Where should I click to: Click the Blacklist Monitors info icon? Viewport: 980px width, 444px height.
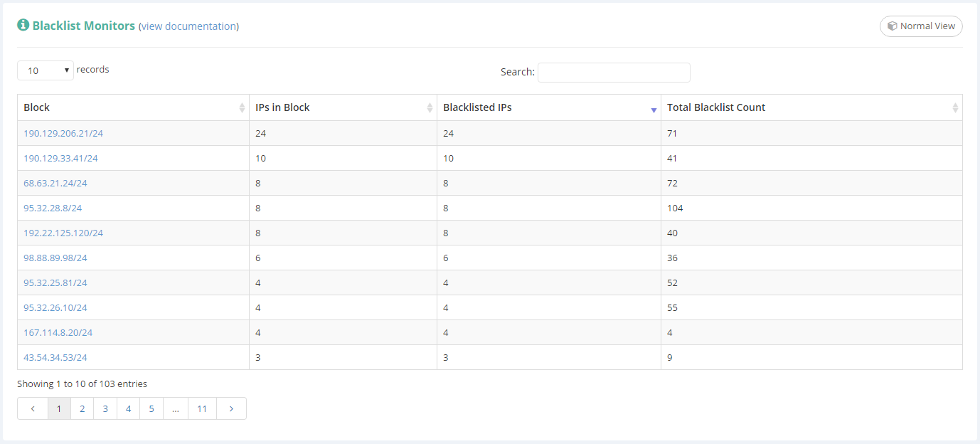(x=23, y=26)
